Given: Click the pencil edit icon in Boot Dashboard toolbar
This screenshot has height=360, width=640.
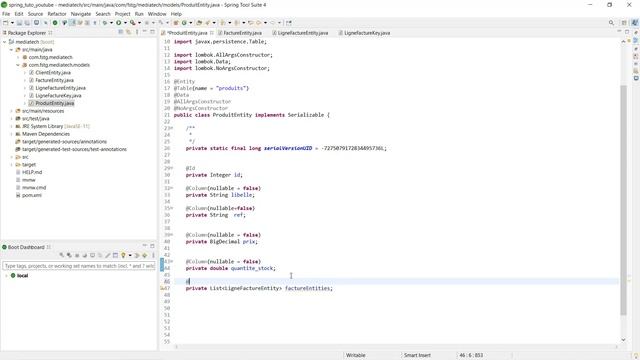Looking at the screenshot, I should point(107,255).
